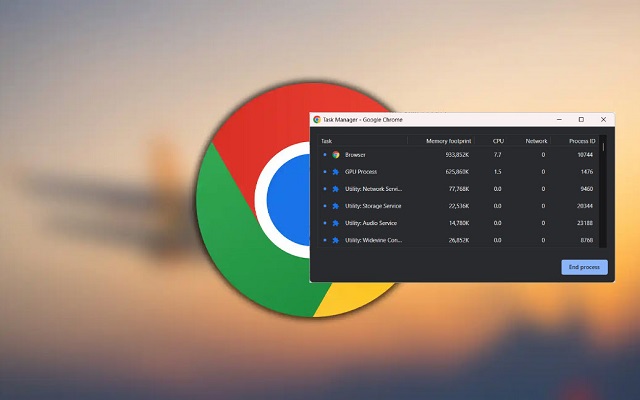The width and height of the screenshot is (640, 400).
Task: Click the puzzle icon beside Utility: Widevine row
Action: coord(336,240)
